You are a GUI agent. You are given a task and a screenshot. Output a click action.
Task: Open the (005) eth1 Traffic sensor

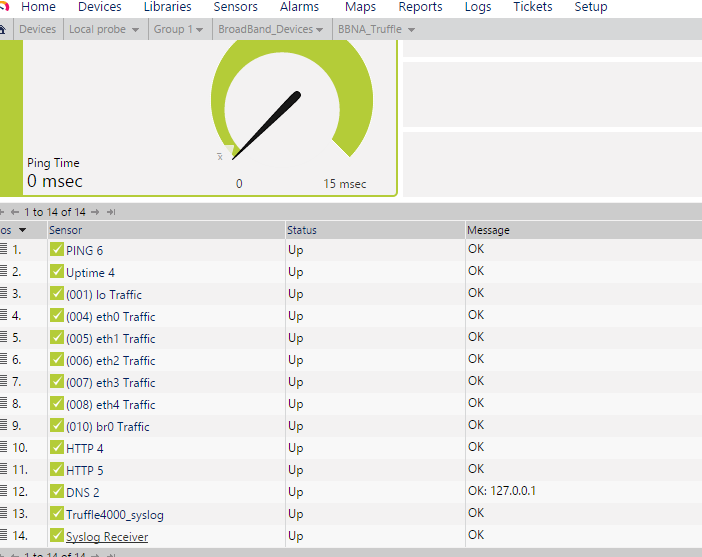pos(111,338)
